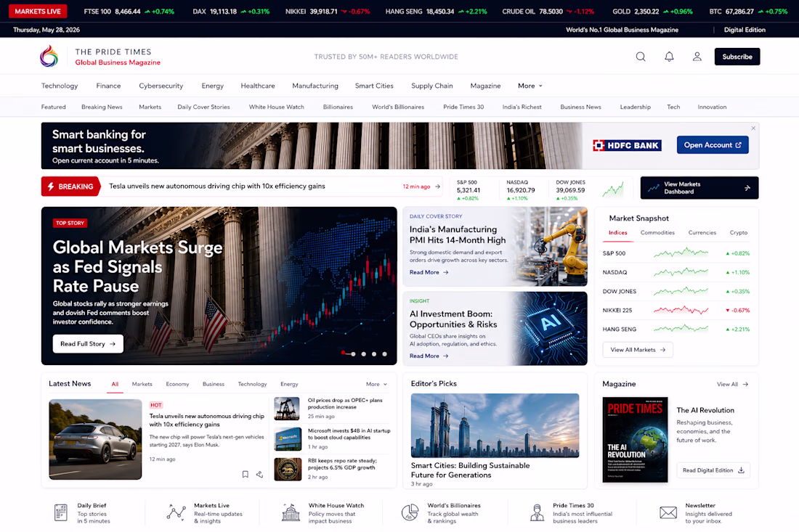
Task: Expand the Latest News More dropdown
Action: point(376,385)
